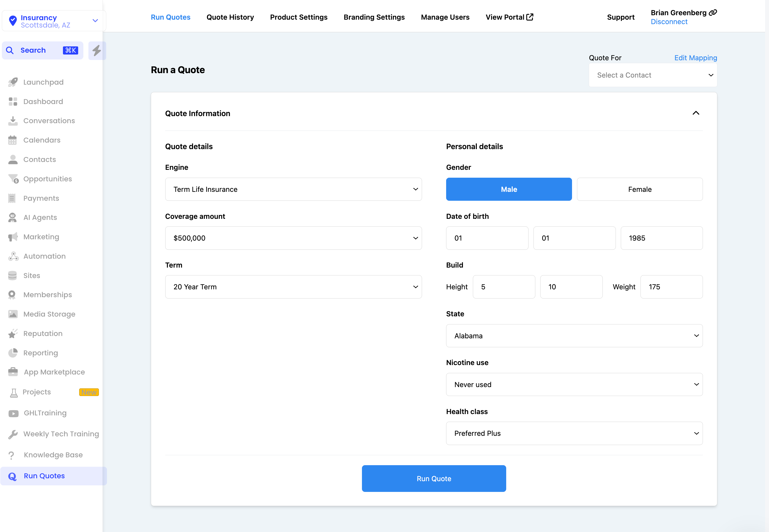Click the Dashboard grid icon
Image resolution: width=769 pixels, height=532 pixels.
click(13, 101)
